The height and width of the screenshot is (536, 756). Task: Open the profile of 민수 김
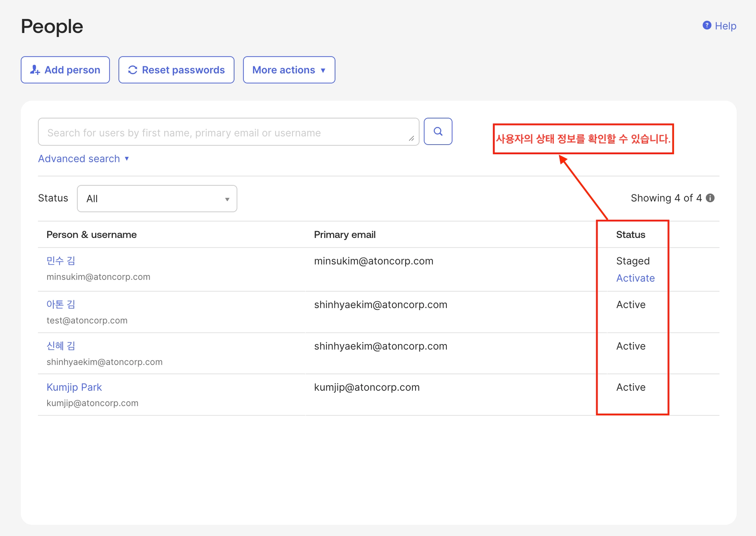61,261
